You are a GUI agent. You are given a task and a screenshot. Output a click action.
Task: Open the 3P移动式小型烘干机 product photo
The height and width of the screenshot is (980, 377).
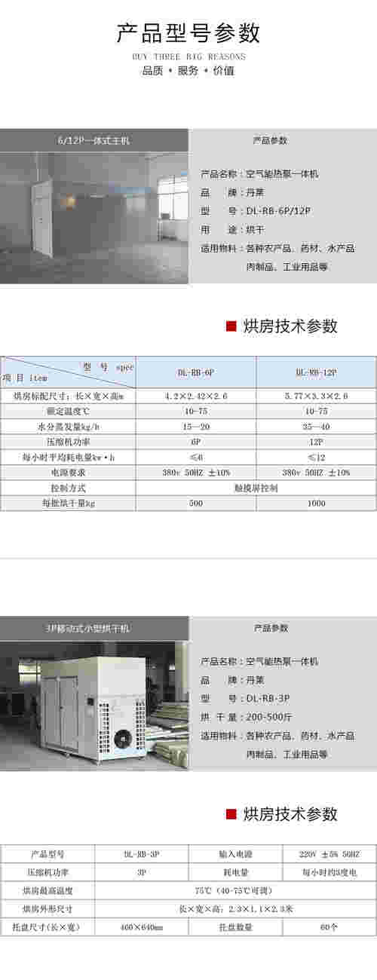coord(94,706)
